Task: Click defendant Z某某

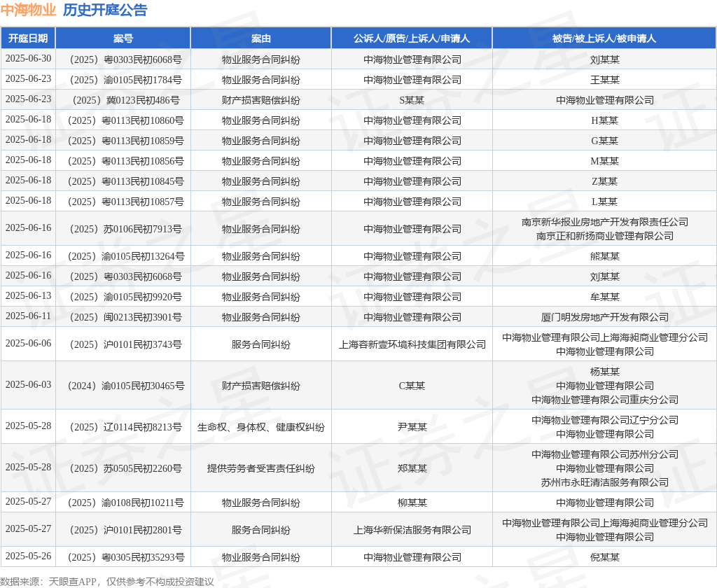Action: coord(604,181)
